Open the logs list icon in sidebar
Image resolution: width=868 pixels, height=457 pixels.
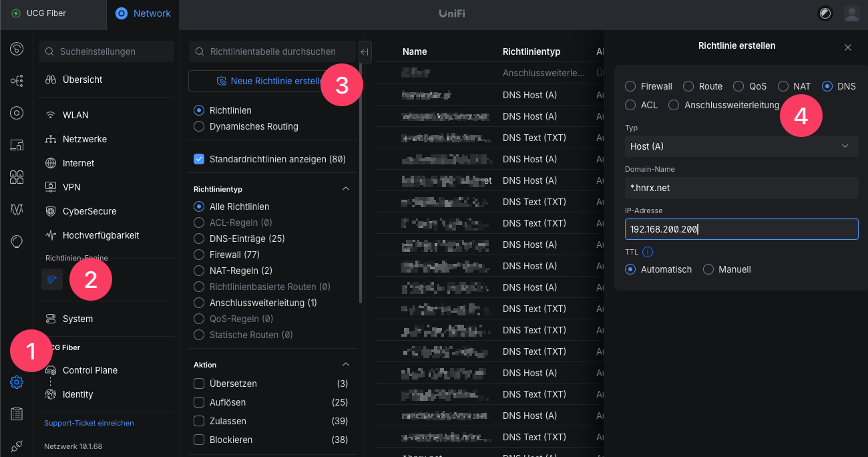coord(17,414)
